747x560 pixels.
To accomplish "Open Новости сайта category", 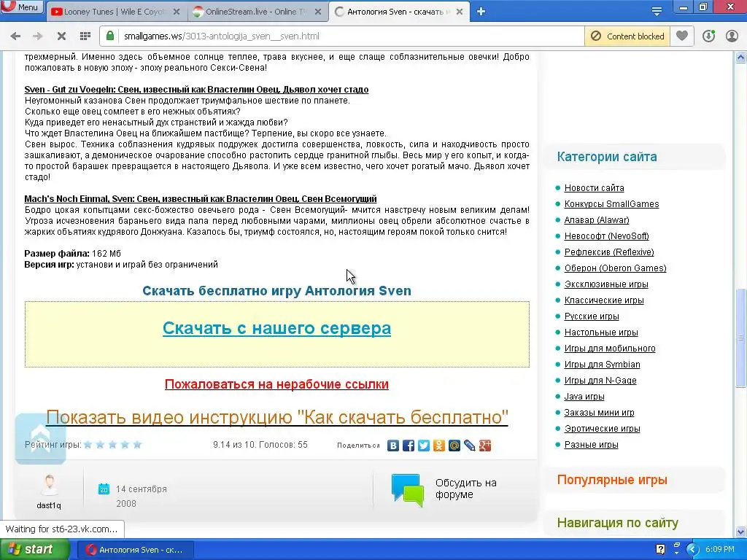I will [594, 188].
